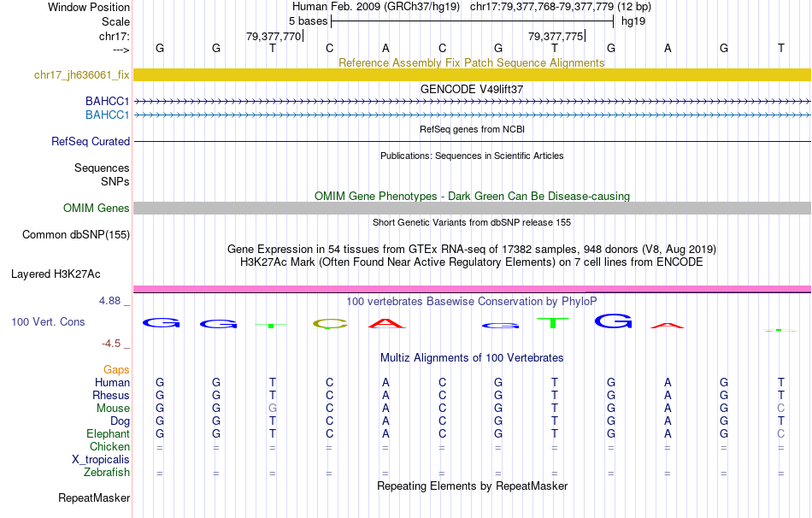Click the Zebrafish species label
This screenshot has width=812, height=518.
click(107, 473)
